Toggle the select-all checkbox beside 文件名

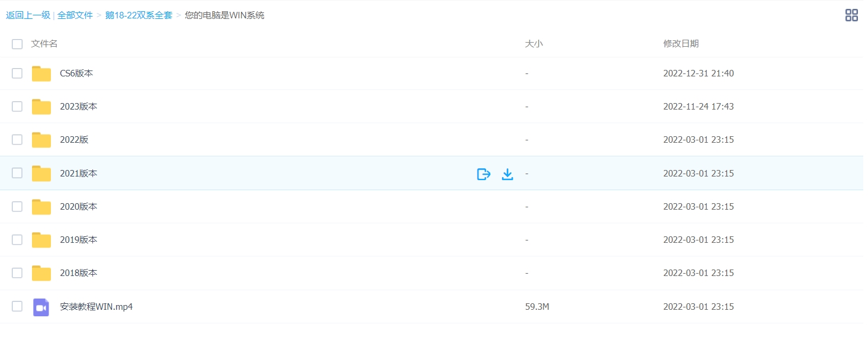coord(17,44)
